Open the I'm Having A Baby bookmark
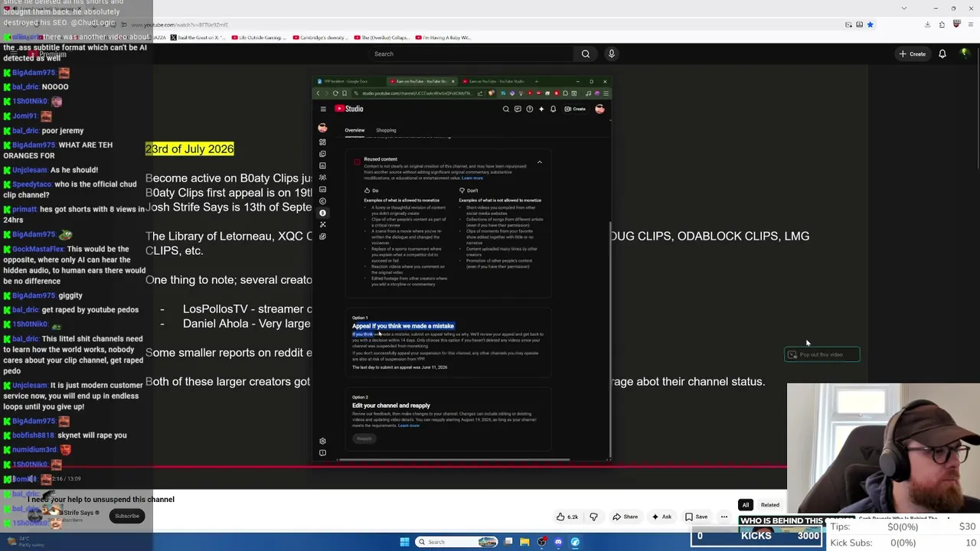Viewport: 980px width, 551px height. point(444,37)
